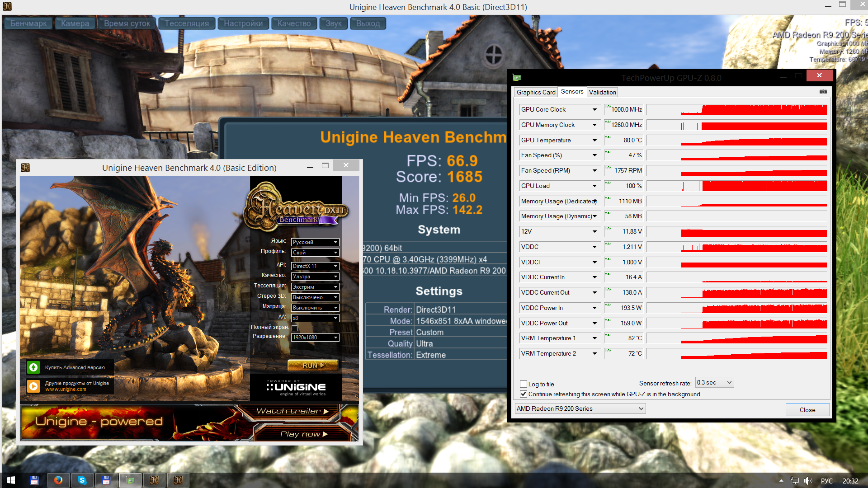The image size is (868, 488).
Task: Click the Windows Start button
Action: (x=11, y=480)
